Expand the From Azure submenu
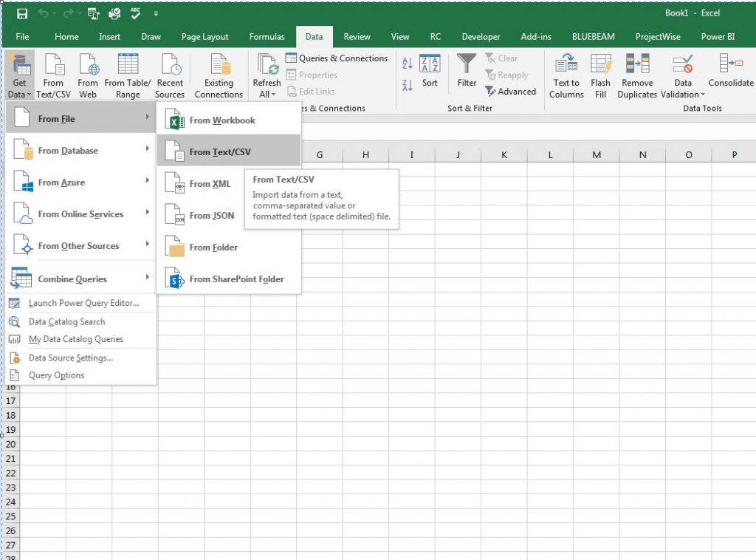 pos(80,182)
